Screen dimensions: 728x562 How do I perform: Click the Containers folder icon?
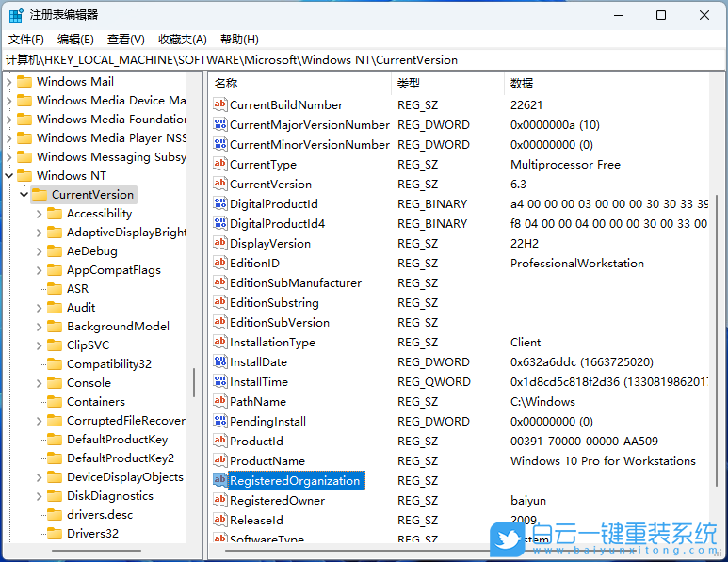[x=55, y=401]
